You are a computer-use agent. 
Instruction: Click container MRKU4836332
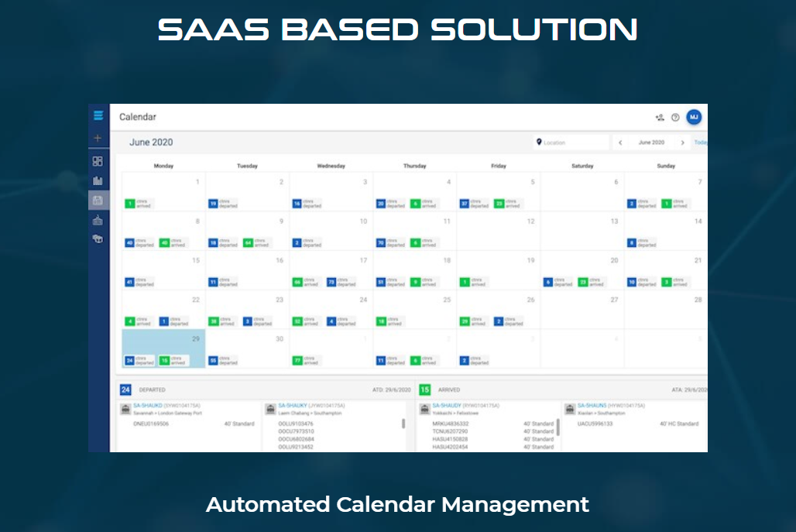pyautogui.click(x=451, y=424)
